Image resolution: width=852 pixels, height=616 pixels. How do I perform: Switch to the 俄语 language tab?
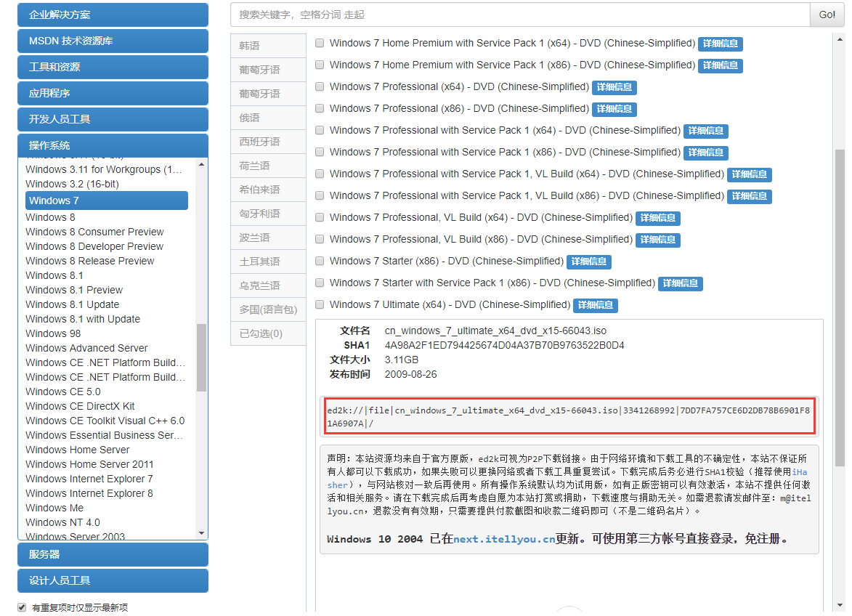(x=268, y=117)
